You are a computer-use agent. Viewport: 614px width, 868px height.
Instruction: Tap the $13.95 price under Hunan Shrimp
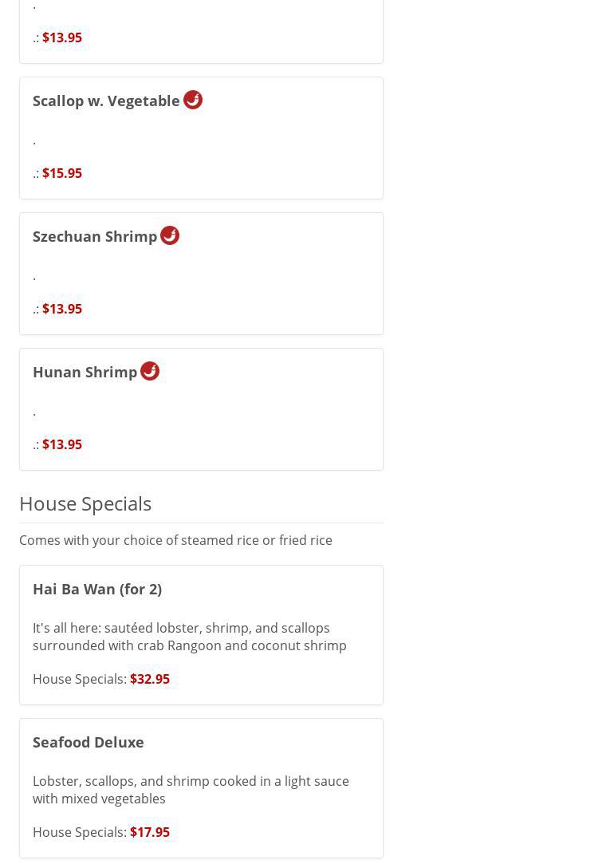tap(62, 444)
